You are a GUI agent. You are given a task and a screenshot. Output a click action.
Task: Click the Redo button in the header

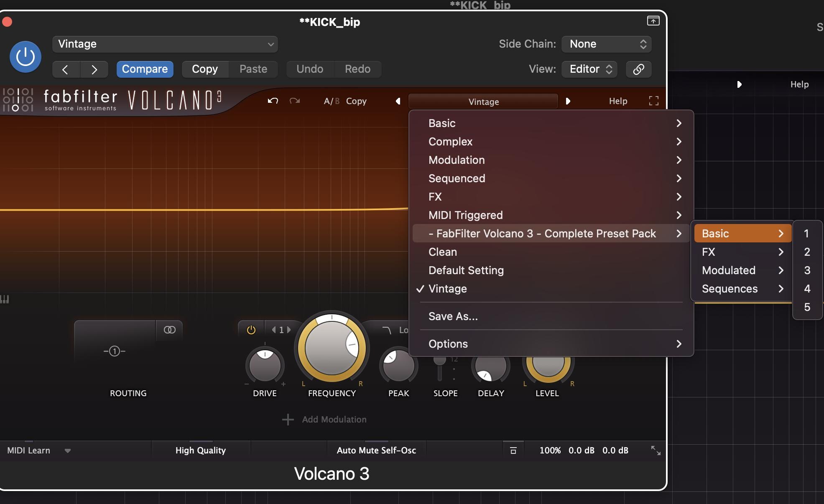click(358, 69)
